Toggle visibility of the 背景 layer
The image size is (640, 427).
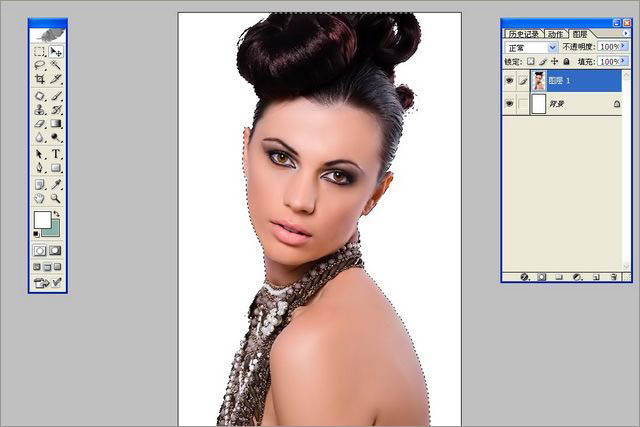pos(510,103)
